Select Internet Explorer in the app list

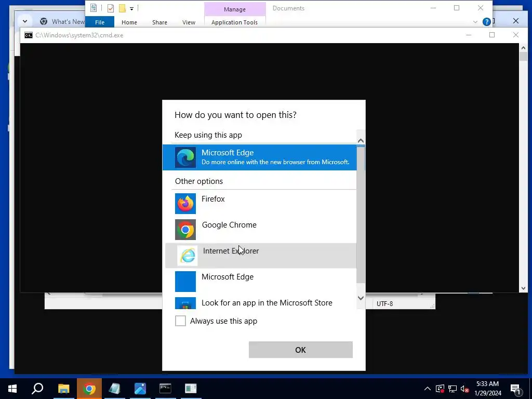(x=261, y=256)
